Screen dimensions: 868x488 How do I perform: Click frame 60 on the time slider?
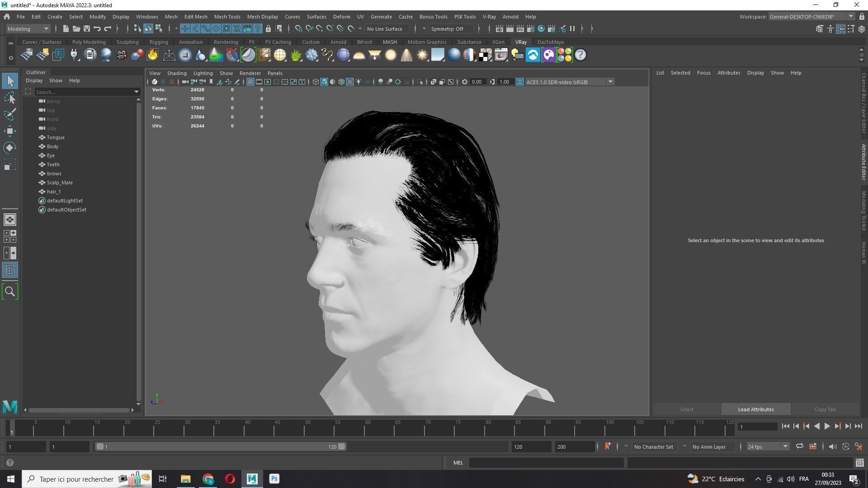(x=368, y=427)
